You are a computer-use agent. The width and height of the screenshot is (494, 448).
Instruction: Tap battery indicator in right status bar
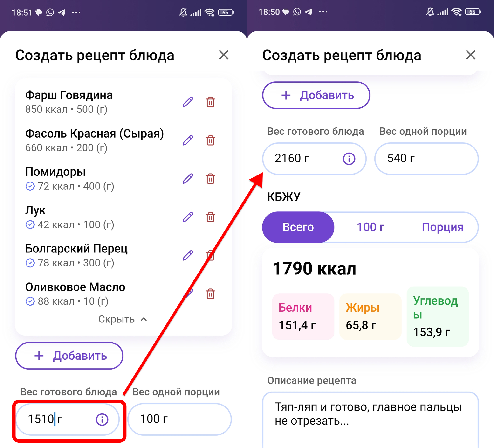coord(473,12)
